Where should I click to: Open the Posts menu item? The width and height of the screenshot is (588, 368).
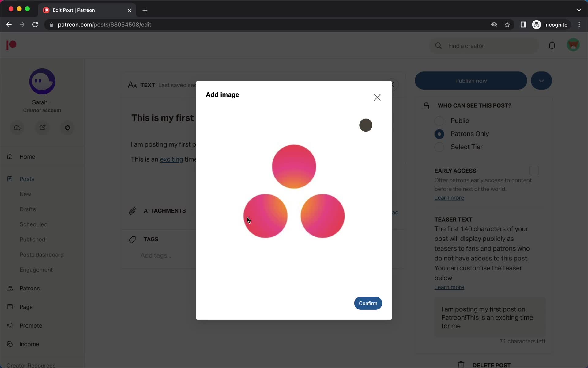click(27, 178)
